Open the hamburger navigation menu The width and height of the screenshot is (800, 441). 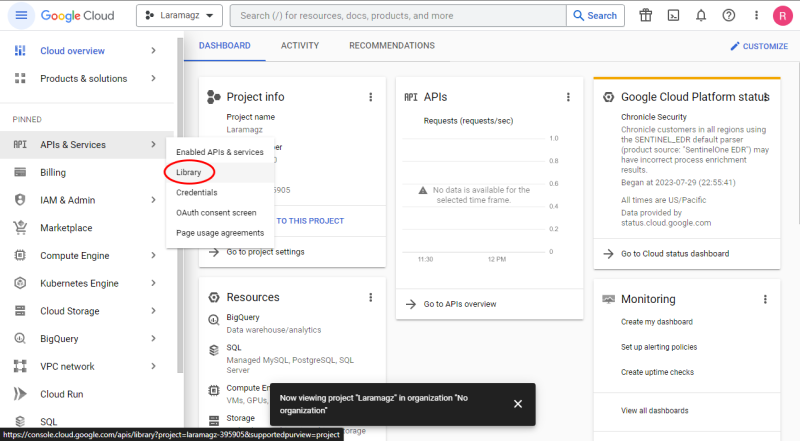(21, 15)
